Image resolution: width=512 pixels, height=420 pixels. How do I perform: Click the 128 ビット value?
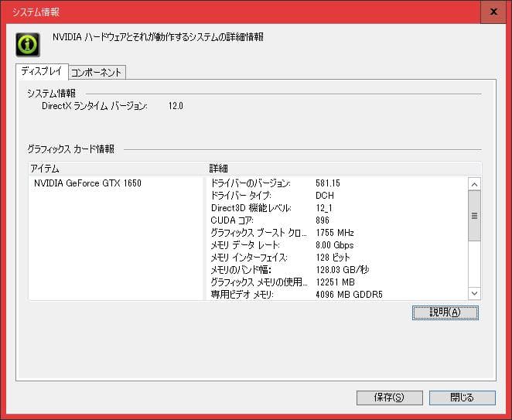pyautogui.click(x=333, y=258)
